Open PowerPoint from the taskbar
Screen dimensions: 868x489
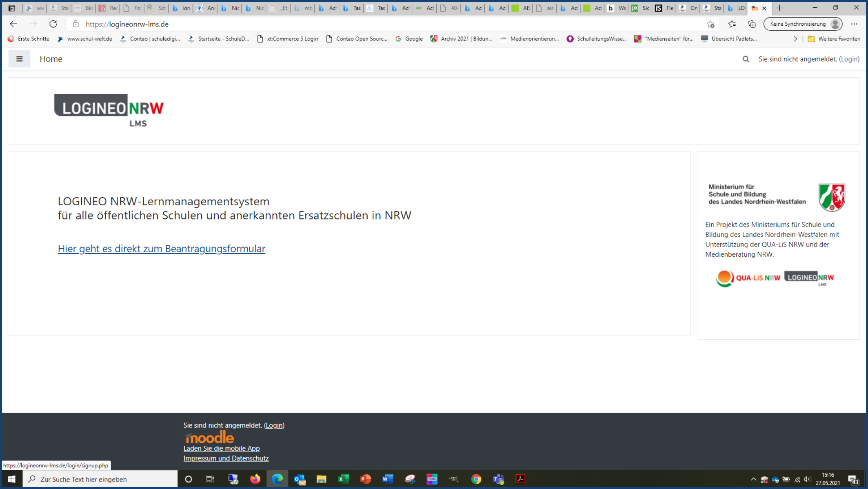[x=366, y=479]
